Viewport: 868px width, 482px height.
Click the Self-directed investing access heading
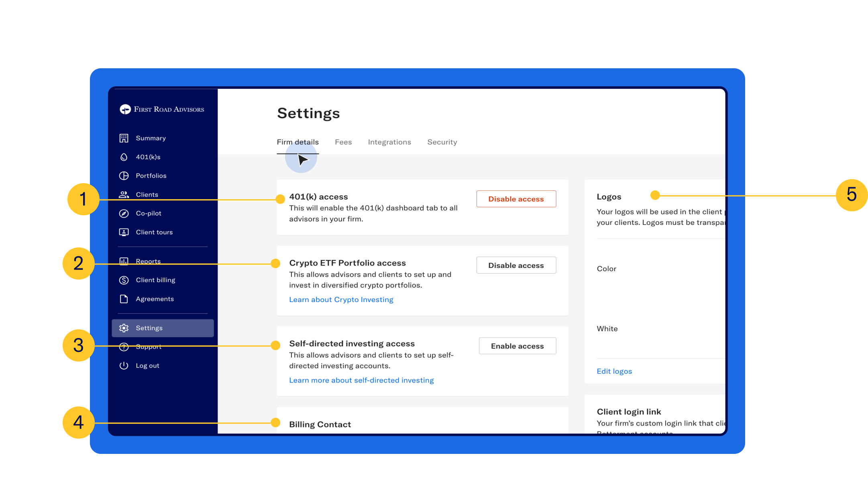[352, 344]
